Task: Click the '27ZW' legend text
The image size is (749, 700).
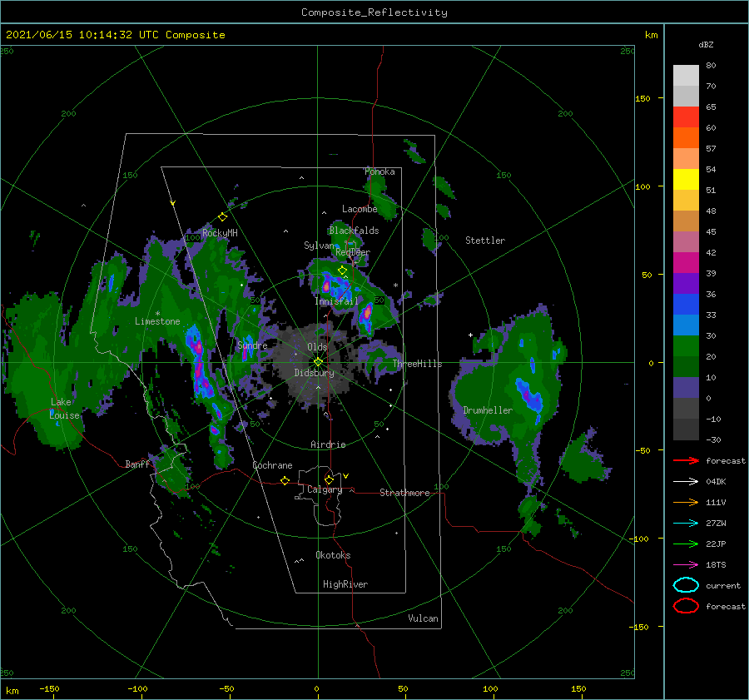Action: pos(716,524)
